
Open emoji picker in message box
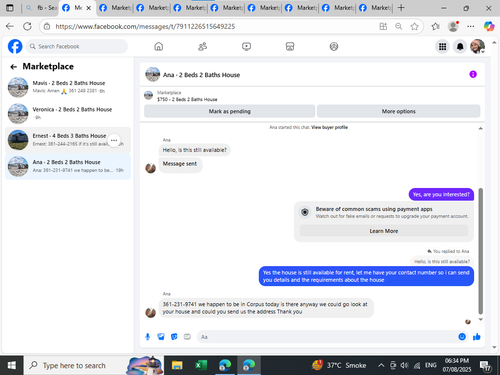(462, 337)
